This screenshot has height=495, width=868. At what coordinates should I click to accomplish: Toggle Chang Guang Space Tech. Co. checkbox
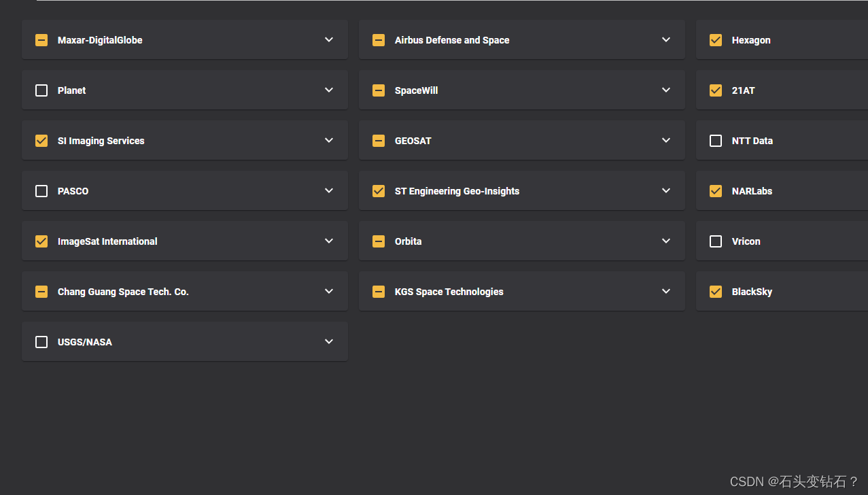(41, 292)
